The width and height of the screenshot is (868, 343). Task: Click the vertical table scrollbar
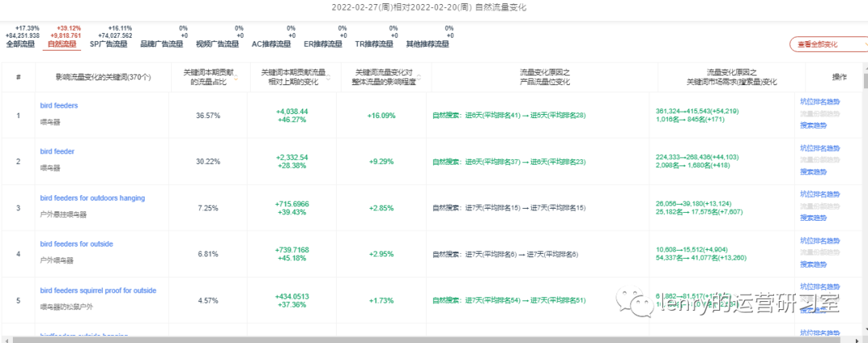[866, 82]
